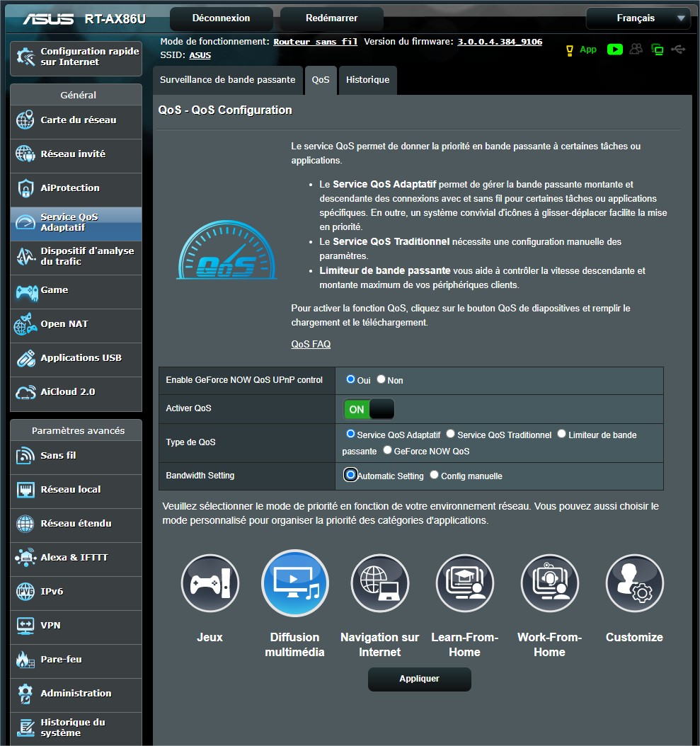The height and width of the screenshot is (746, 700).
Task: Switch to Surveillance de bande passante tab
Action: [x=227, y=80]
